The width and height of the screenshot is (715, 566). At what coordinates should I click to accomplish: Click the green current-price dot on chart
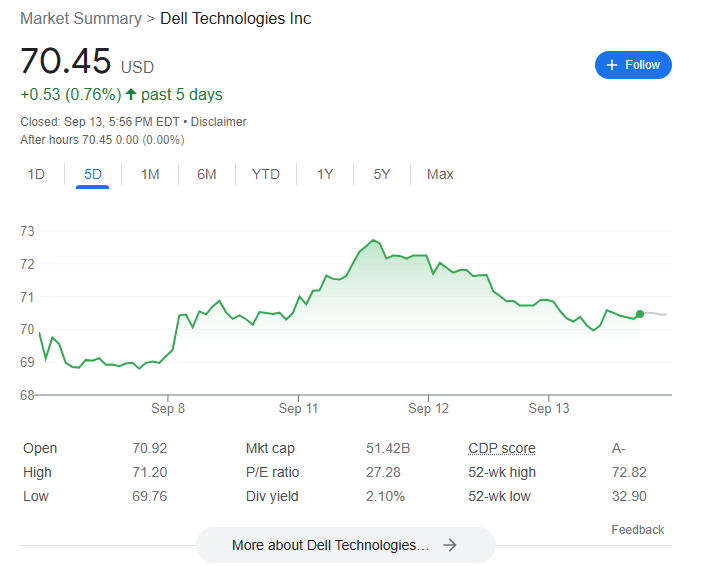[640, 314]
